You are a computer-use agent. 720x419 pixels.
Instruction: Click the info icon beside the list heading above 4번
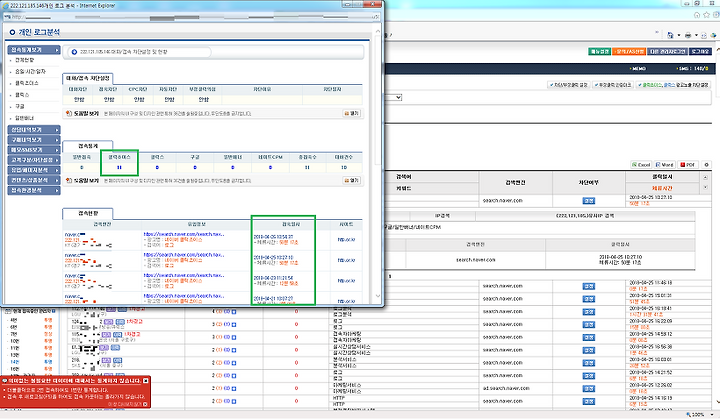(x=54, y=311)
